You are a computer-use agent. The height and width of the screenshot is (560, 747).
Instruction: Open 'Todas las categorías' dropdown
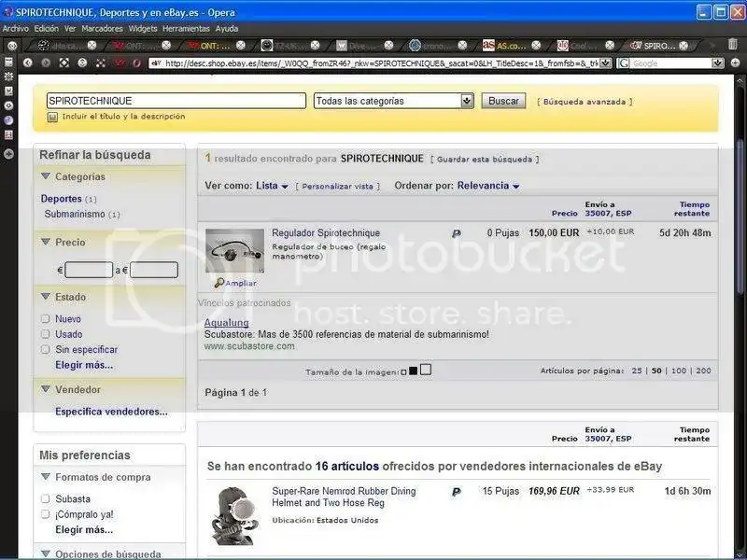pyautogui.click(x=393, y=101)
